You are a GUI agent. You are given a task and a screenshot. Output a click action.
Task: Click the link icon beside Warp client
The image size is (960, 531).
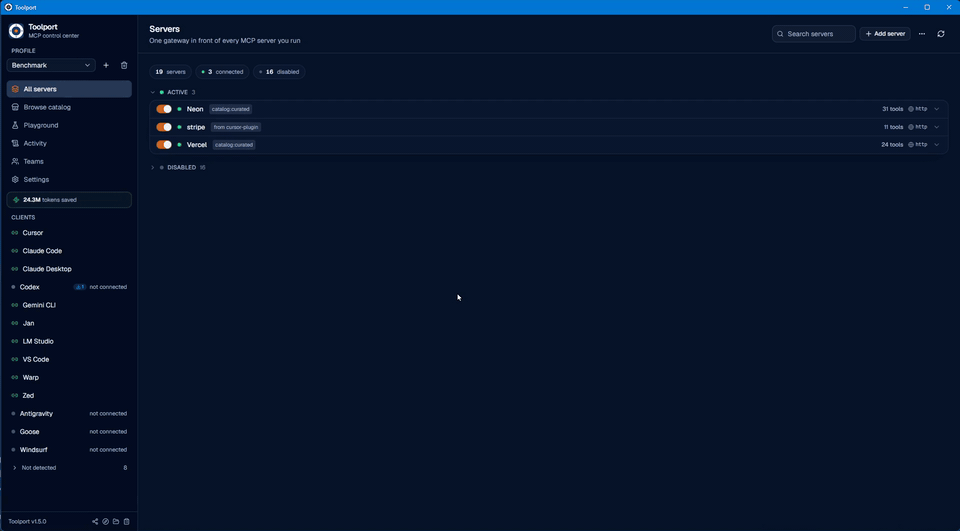(15, 377)
